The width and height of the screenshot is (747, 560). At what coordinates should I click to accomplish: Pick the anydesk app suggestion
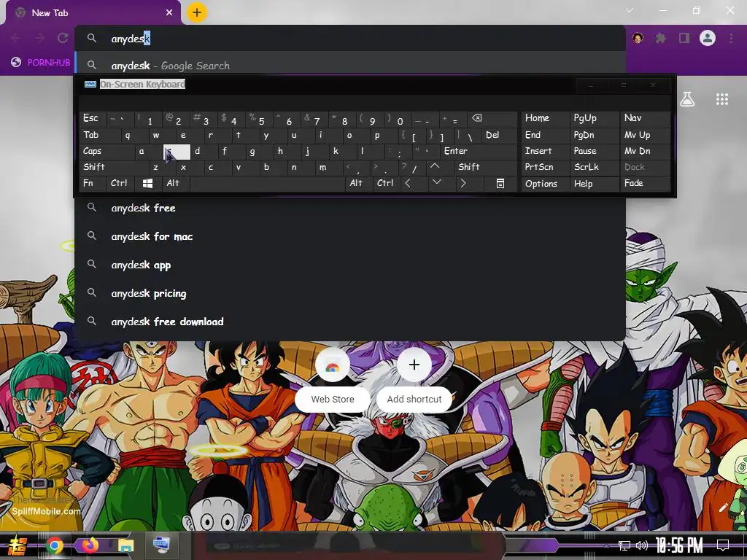[x=350, y=265]
